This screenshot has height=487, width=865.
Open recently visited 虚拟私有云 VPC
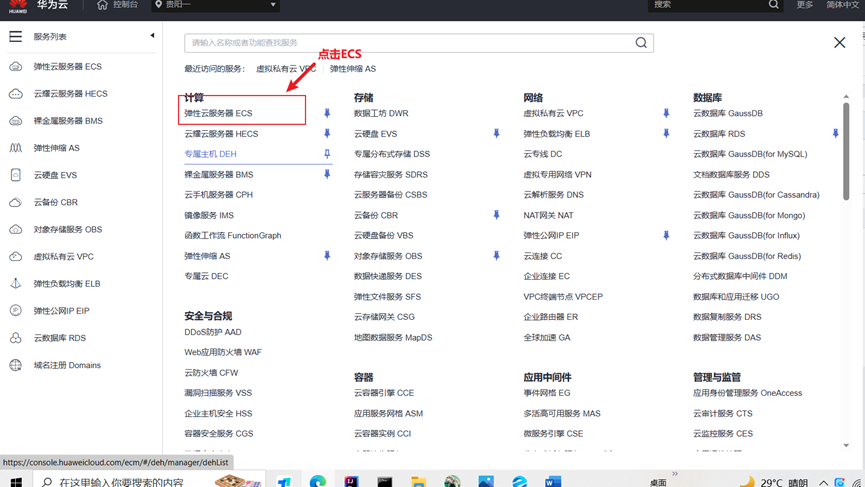click(286, 69)
